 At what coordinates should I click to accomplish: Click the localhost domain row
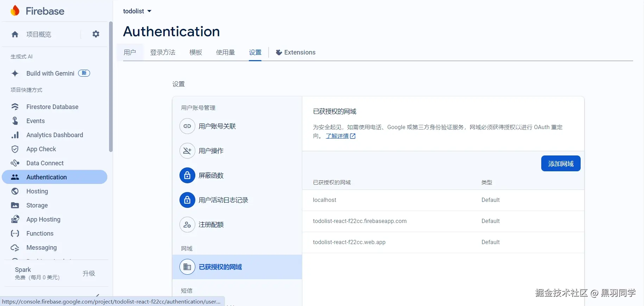coord(443,200)
